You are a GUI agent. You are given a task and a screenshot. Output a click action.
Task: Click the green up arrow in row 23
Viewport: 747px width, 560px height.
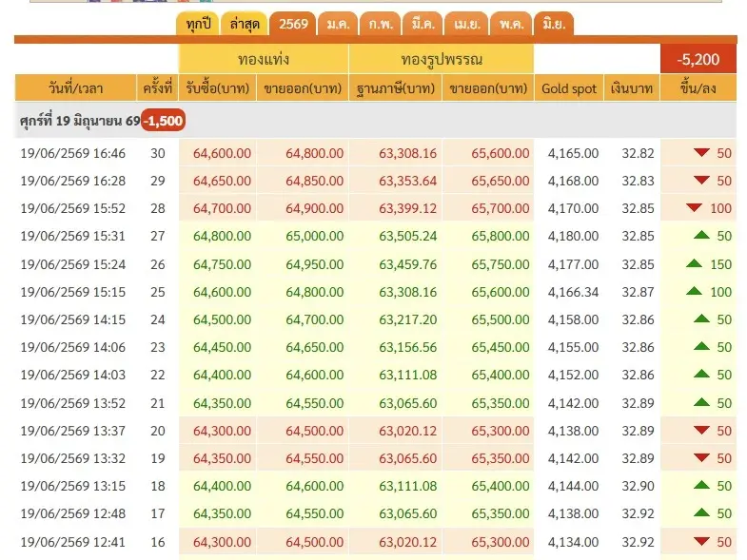[701, 346]
